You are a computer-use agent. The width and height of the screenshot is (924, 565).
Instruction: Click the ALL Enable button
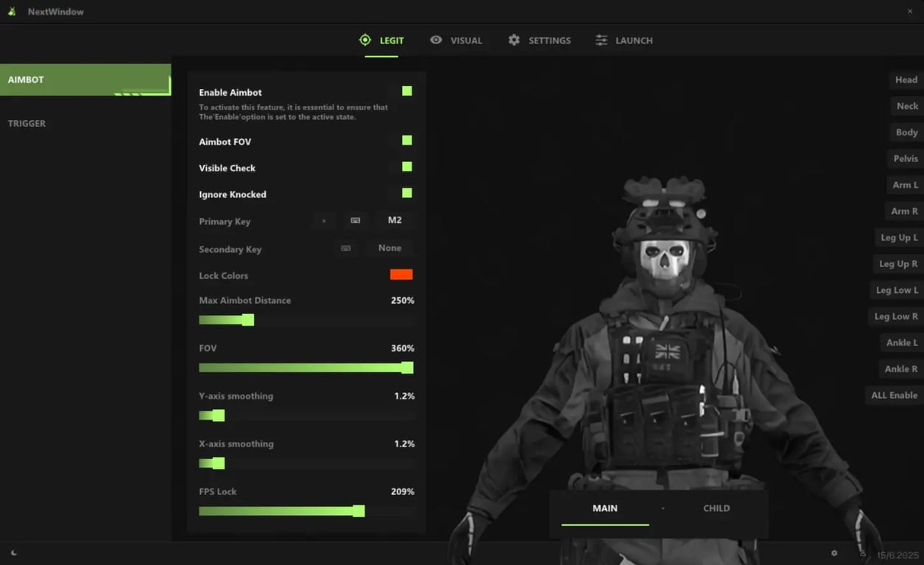894,395
